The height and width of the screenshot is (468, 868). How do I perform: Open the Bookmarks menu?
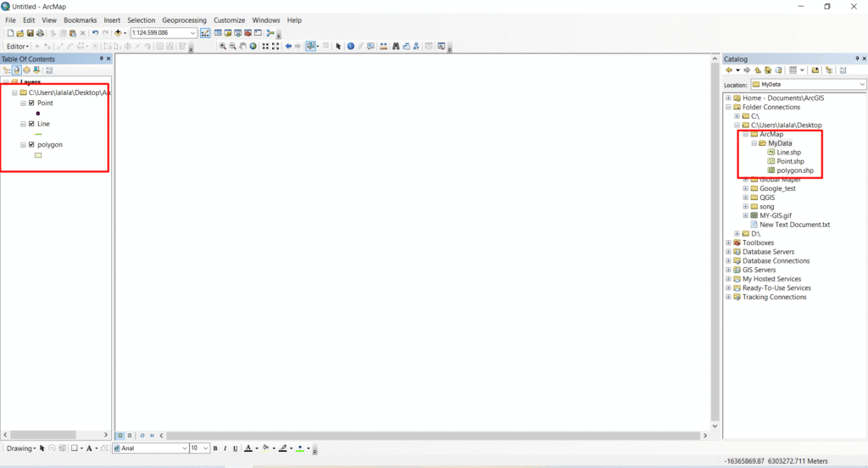pyautogui.click(x=81, y=20)
